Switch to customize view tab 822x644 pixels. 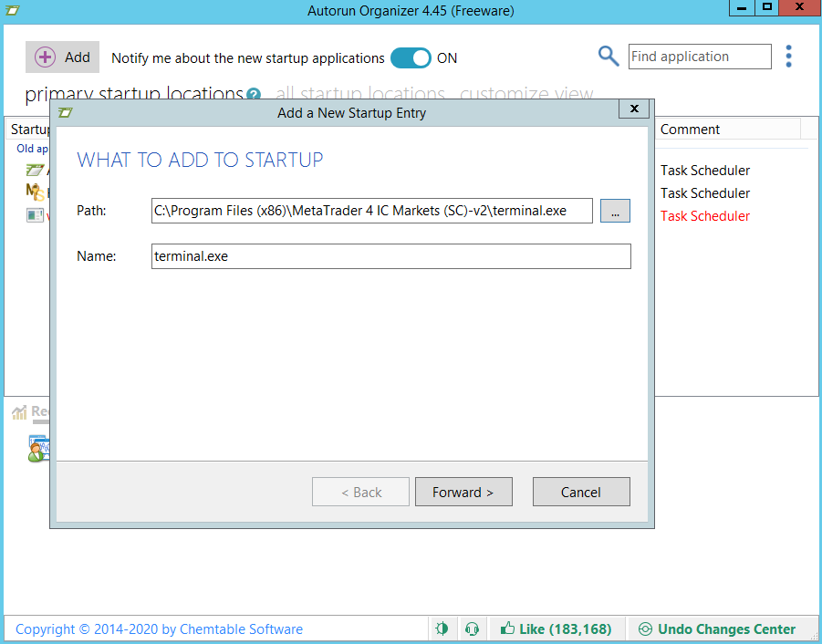(x=526, y=94)
